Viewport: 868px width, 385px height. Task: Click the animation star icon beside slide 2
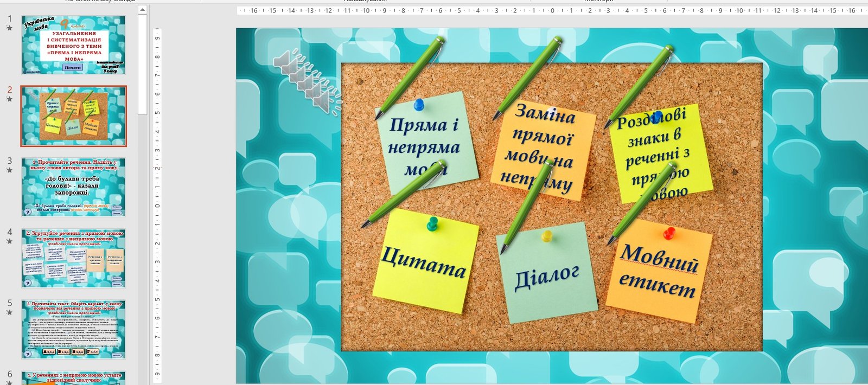(9, 99)
